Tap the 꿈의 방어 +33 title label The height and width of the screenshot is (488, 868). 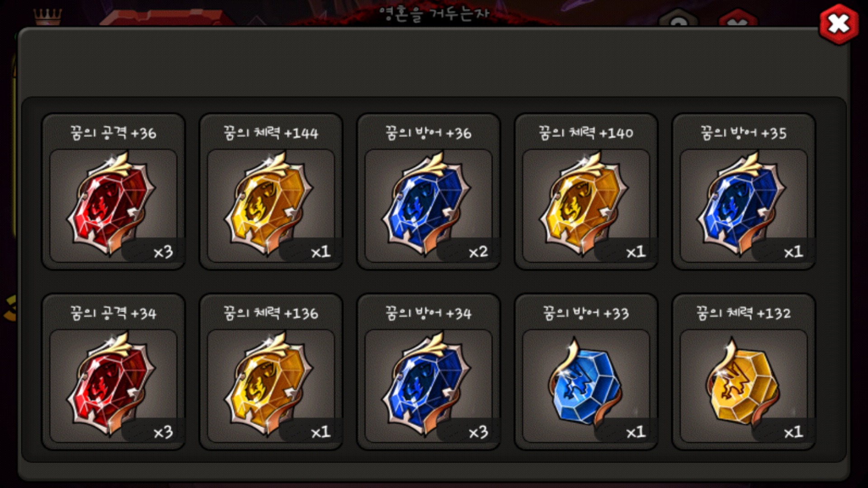(586, 313)
